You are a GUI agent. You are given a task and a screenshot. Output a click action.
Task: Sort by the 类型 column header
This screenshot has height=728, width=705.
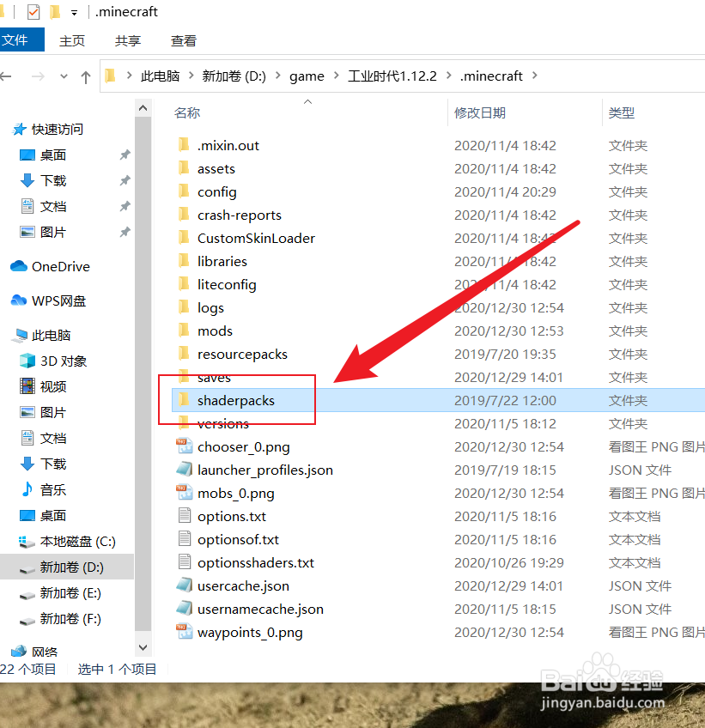pyautogui.click(x=622, y=112)
